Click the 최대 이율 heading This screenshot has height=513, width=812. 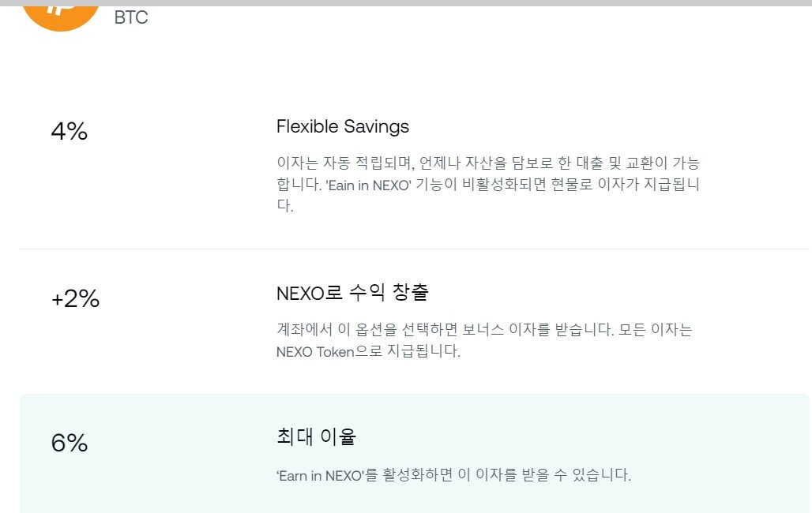317,437
